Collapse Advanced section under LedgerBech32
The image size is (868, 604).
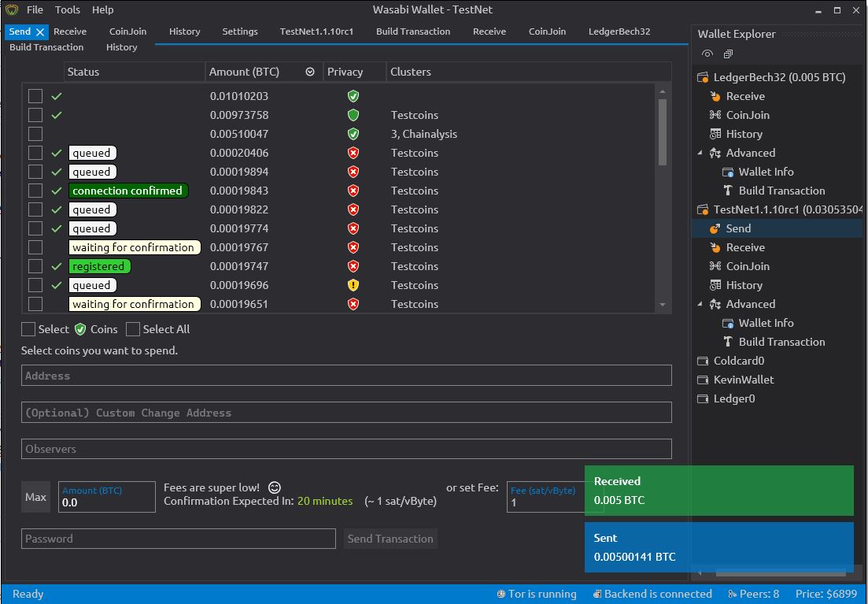coord(700,153)
